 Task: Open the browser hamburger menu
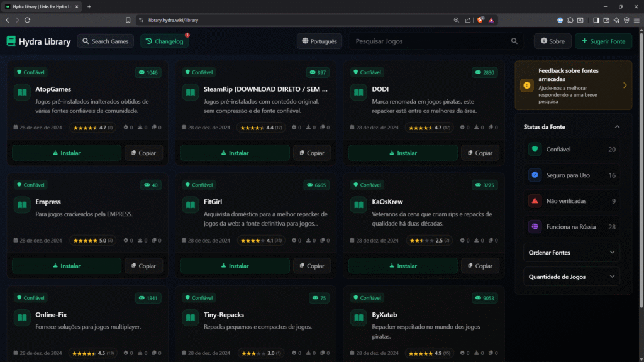tap(636, 20)
